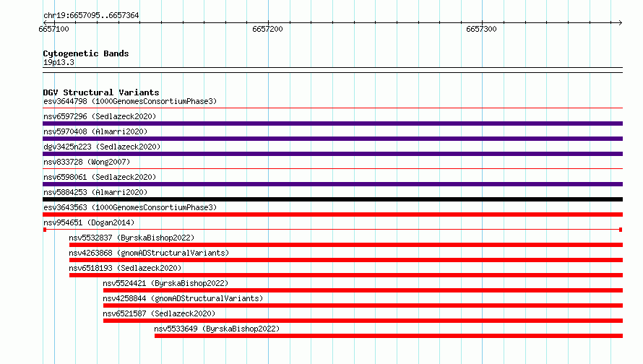Select the black bar under nsv5884253
Screen dimensions: 643x364
click(332, 199)
